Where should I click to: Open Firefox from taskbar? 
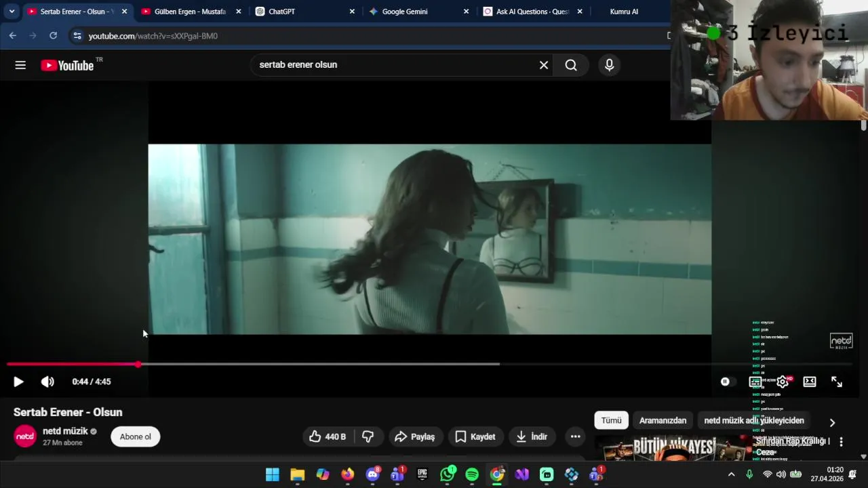tap(348, 474)
